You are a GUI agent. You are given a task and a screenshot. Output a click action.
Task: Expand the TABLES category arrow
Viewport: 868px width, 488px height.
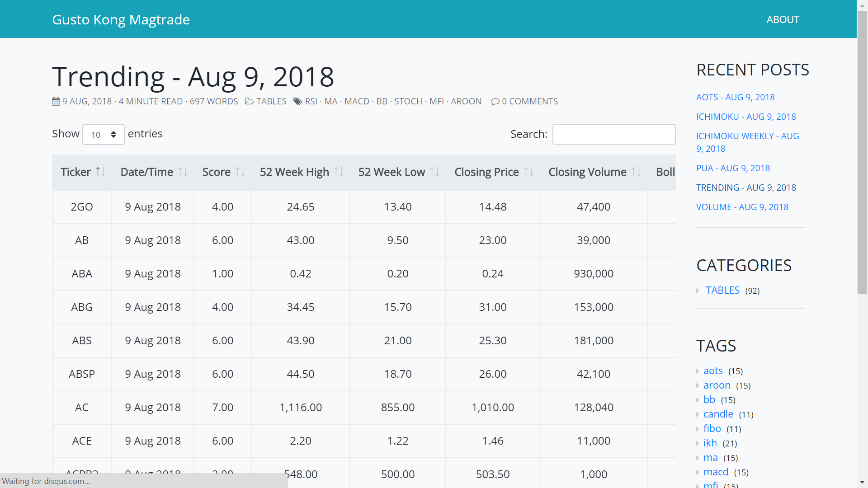[x=698, y=291]
